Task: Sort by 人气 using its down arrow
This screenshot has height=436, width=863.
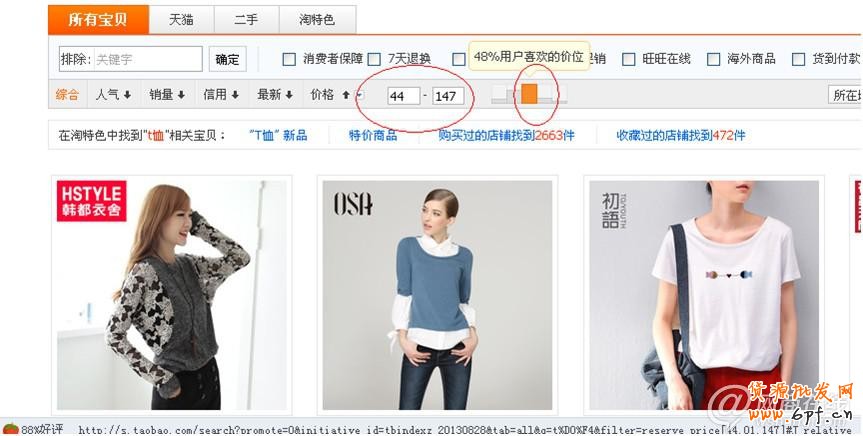Action: (x=113, y=95)
